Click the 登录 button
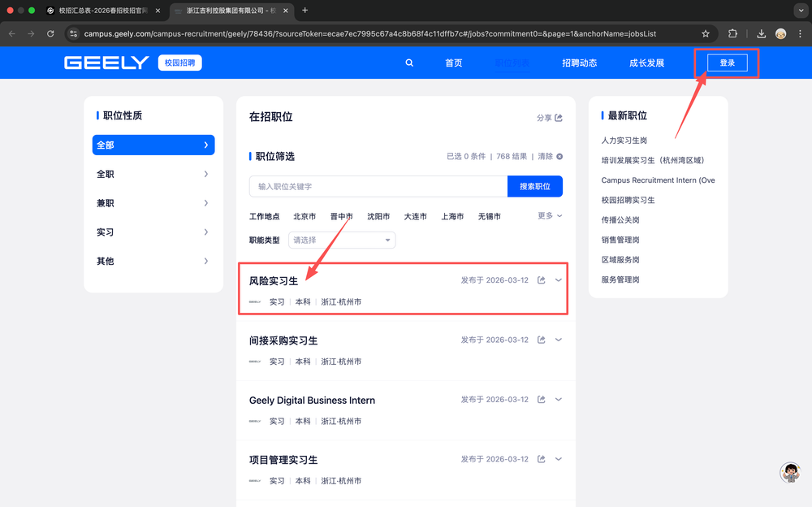Viewport: 812px width, 507px height. [x=727, y=63]
